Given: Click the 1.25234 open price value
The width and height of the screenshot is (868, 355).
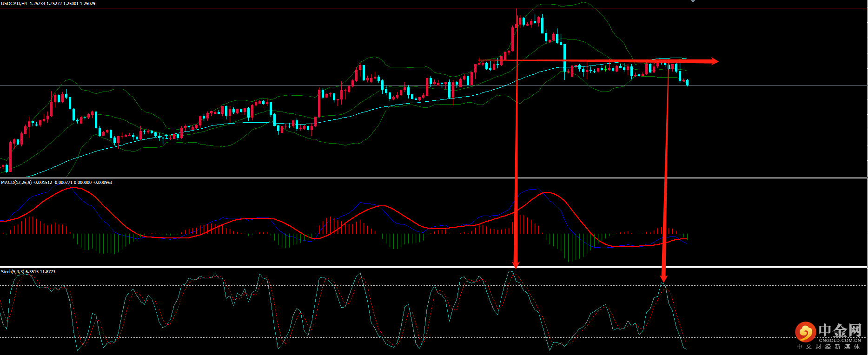Looking at the screenshot, I should pyautogui.click(x=37, y=3).
